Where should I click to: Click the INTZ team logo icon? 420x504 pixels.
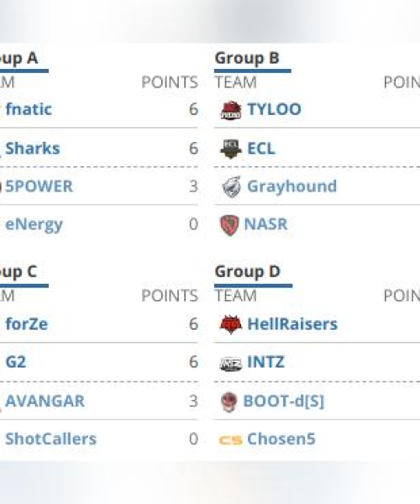[231, 364]
